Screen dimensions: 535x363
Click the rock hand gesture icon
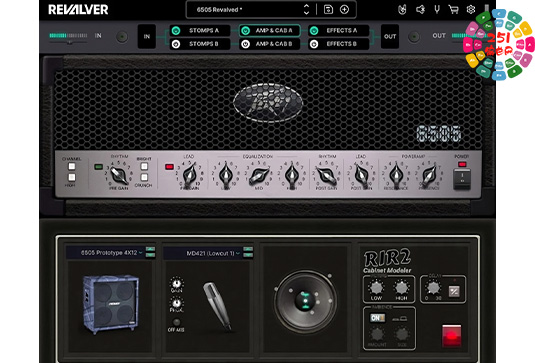(x=403, y=10)
